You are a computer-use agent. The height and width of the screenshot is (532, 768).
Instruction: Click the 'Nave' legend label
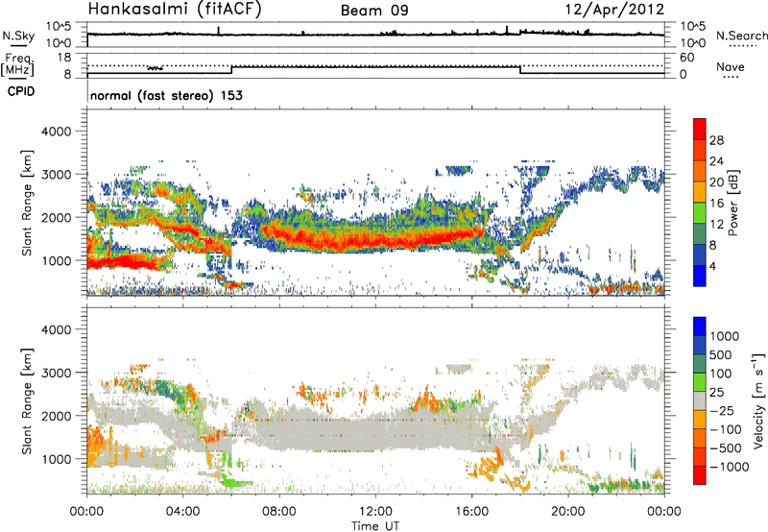731,66
